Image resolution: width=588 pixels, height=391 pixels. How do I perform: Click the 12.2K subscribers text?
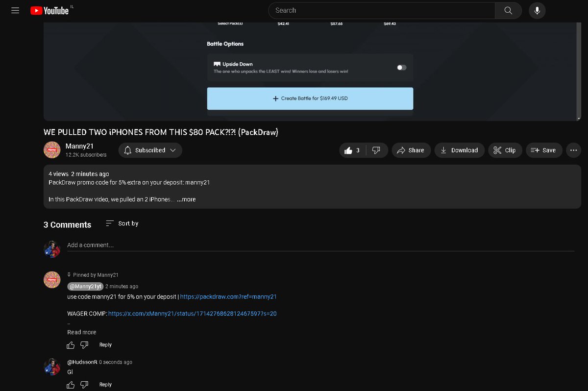tap(86, 155)
